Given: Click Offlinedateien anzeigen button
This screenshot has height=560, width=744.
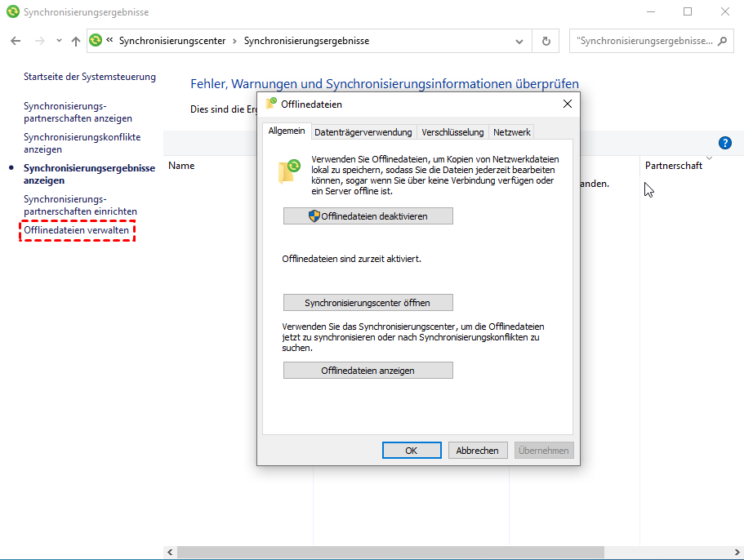Looking at the screenshot, I should 368,371.
